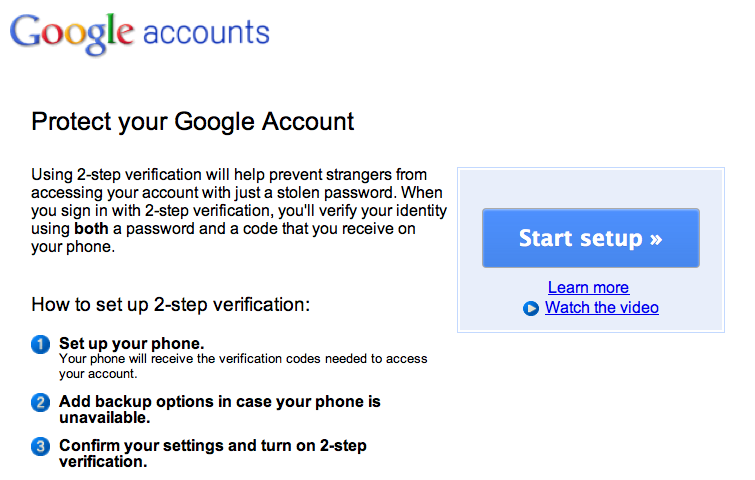Click the blue number 2 step icon
755x480 pixels.
click(41, 403)
